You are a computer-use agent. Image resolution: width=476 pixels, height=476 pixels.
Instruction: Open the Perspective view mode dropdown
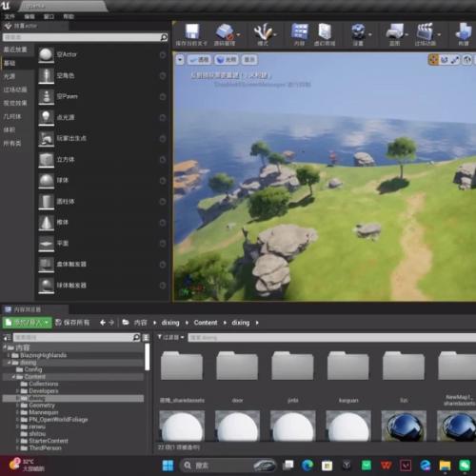pos(199,60)
